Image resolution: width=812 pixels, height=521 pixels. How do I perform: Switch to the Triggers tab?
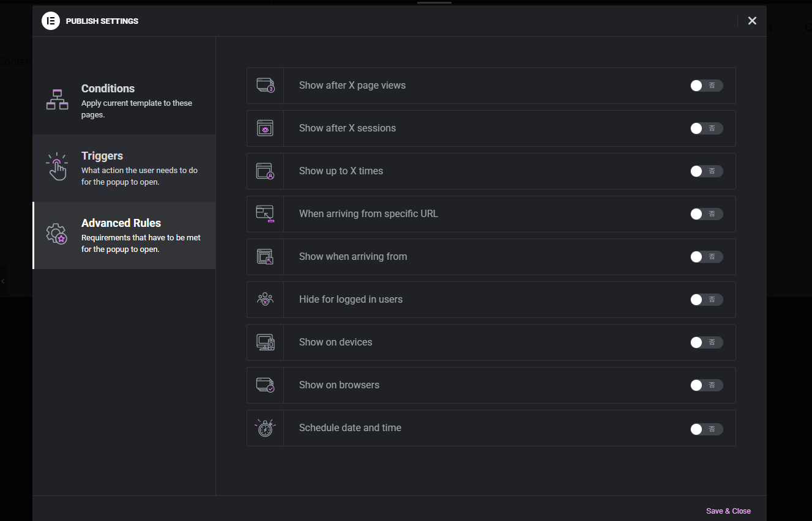coord(124,168)
